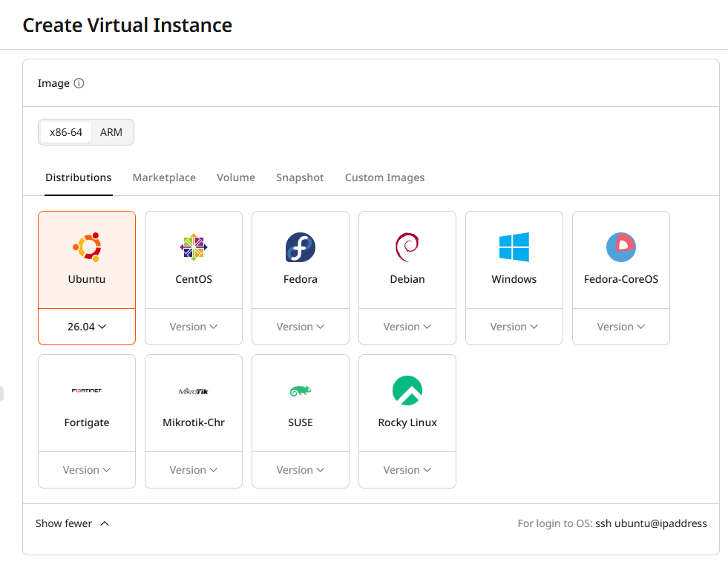Choose the Windows logo icon

click(514, 247)
